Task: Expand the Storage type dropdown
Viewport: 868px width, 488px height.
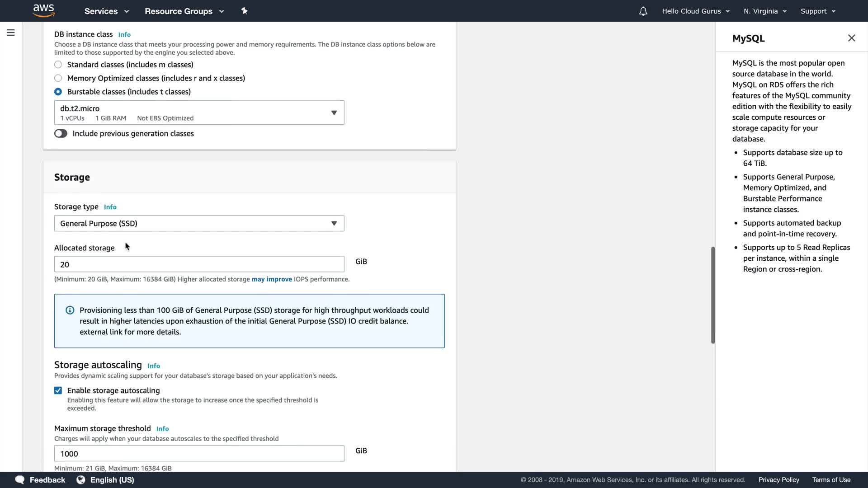Action: (x=199, y=224)
